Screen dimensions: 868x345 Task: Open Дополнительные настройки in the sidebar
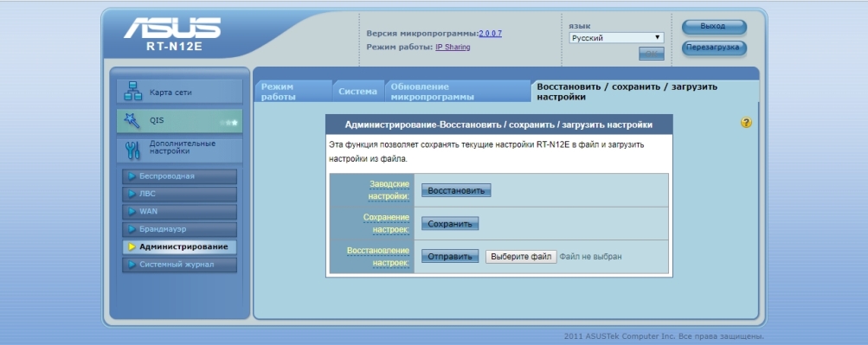(179, 150)
